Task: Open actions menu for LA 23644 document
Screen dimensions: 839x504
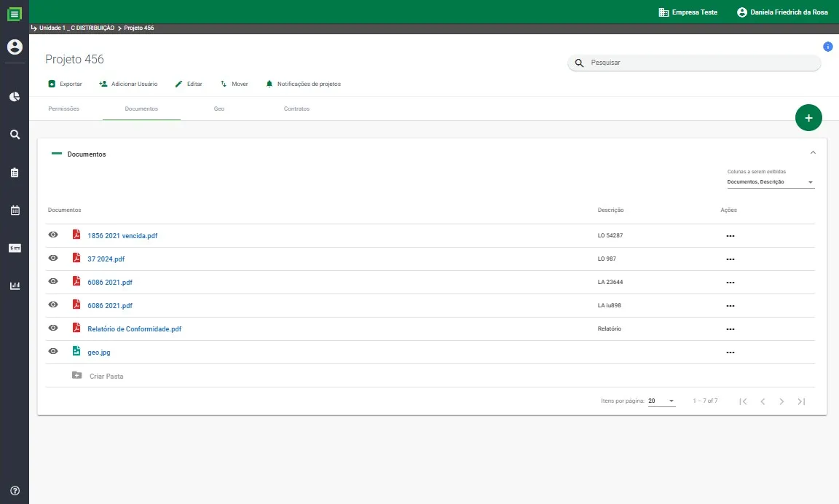Action: coord(730,283)
